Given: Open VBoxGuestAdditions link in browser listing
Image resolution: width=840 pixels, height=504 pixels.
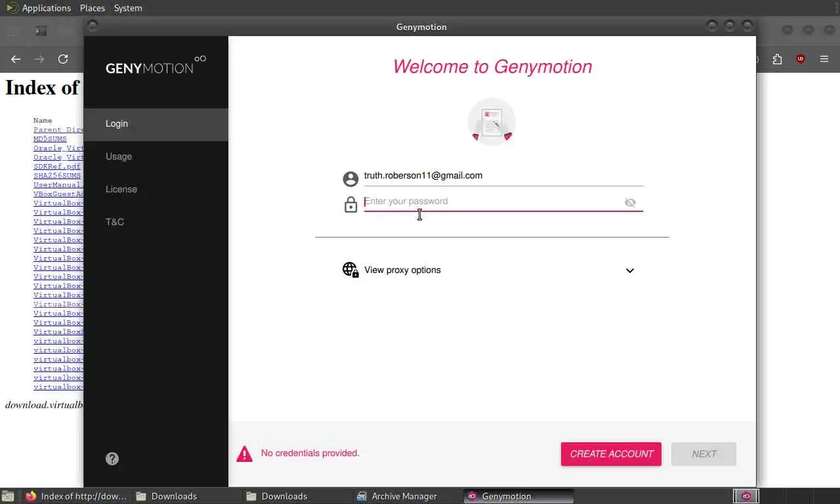Looking at the screenshot, I should click(x=58, y=194).
